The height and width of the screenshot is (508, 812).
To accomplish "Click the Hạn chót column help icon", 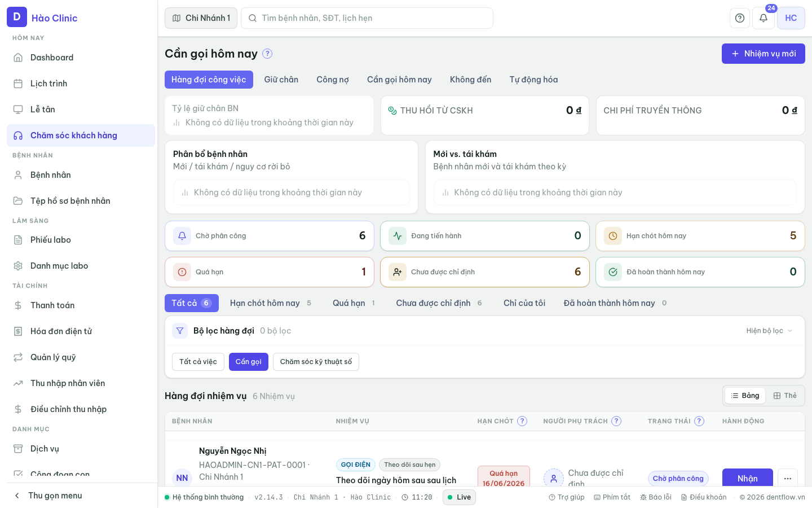I will [x=522, y=421].
